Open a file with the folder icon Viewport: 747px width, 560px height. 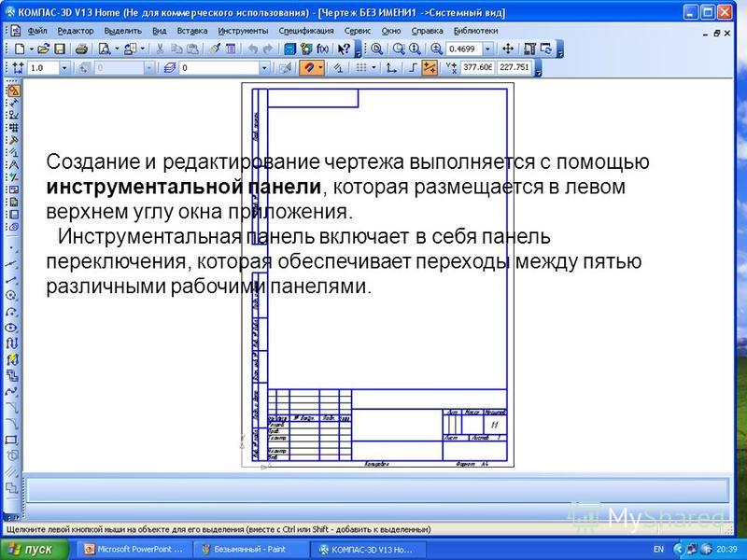tap(43, 49)
